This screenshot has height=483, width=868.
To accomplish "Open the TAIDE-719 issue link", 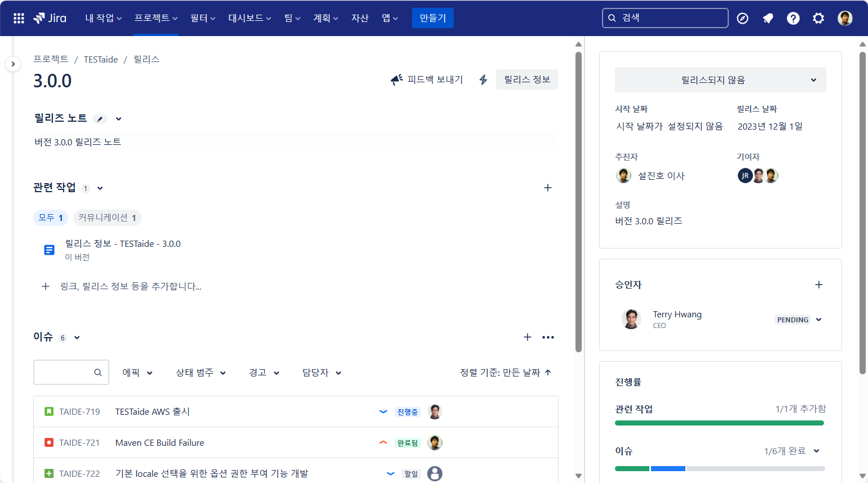I will [79, 411].
